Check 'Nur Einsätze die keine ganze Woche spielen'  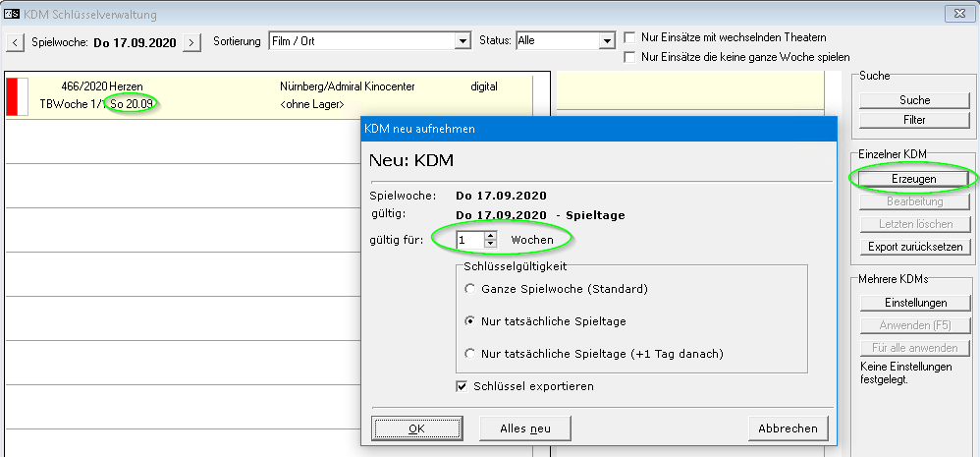click(x=629, y=57)
